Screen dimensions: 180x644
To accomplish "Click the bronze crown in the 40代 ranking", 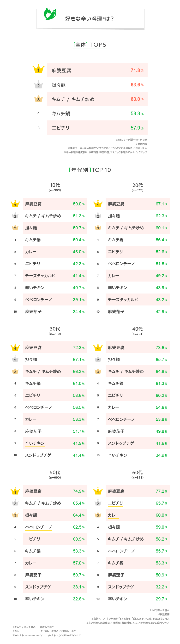I will (x=98, y=371).
